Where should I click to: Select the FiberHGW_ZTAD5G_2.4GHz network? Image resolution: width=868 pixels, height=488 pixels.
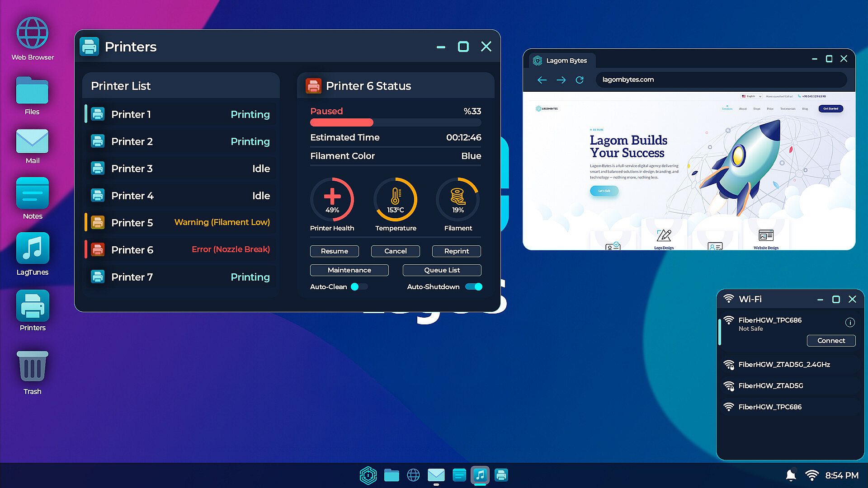click(784, 364)
